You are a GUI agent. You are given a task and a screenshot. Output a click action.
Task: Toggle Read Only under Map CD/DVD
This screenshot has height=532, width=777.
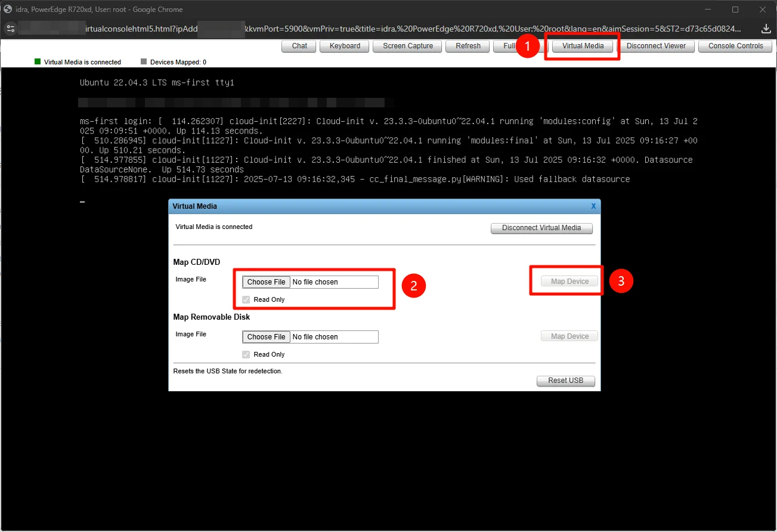(x=246, y=299)
